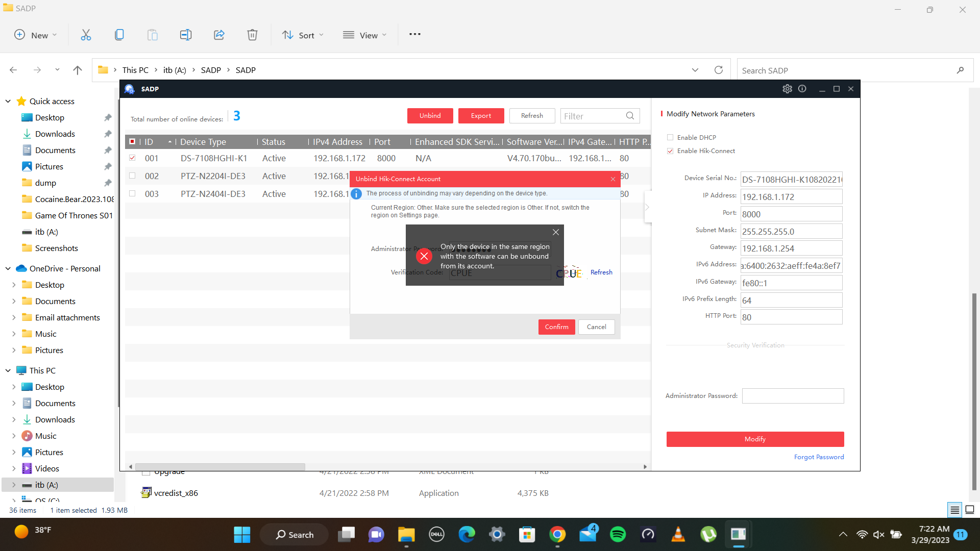The image size is (980, 551).
Task: Click the Delete trash icon in toolbar
Action: tap(252, 35)
